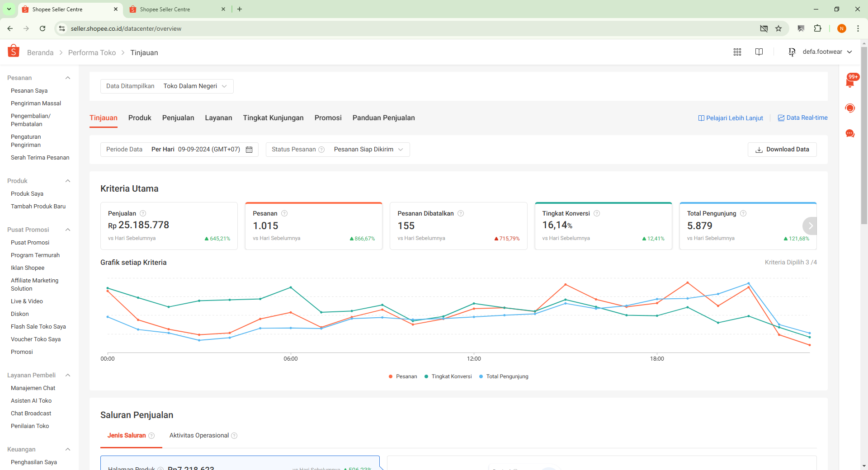The width and height of the screenshot is (868, 470).
Task: Click the help icon beside Aktivitas Operasional
Action: 234,436
